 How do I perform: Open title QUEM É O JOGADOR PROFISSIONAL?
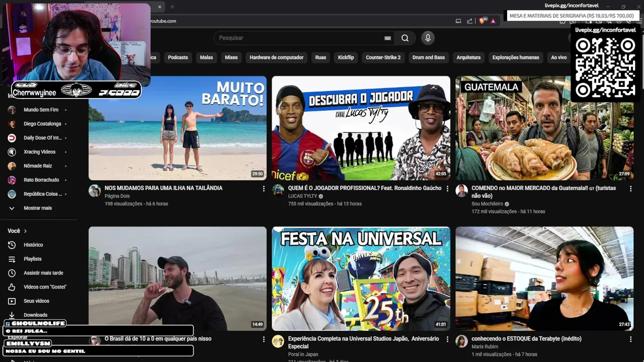tap(364, 188)
